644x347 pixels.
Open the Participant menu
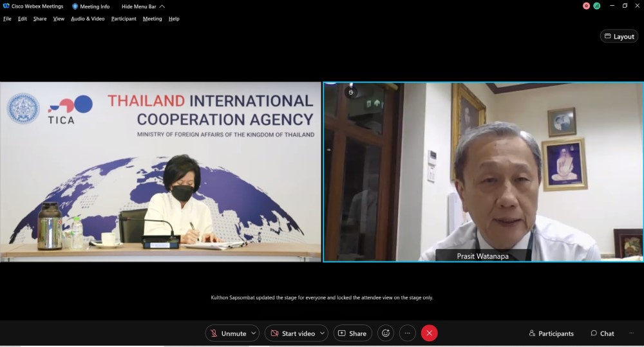pyautogui.click(x=124, y=19)
